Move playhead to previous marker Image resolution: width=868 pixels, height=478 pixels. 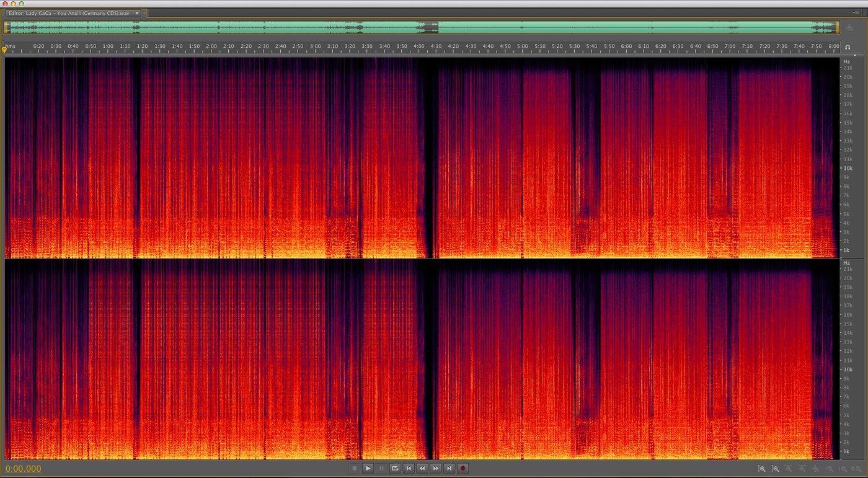tap(409, 469)
